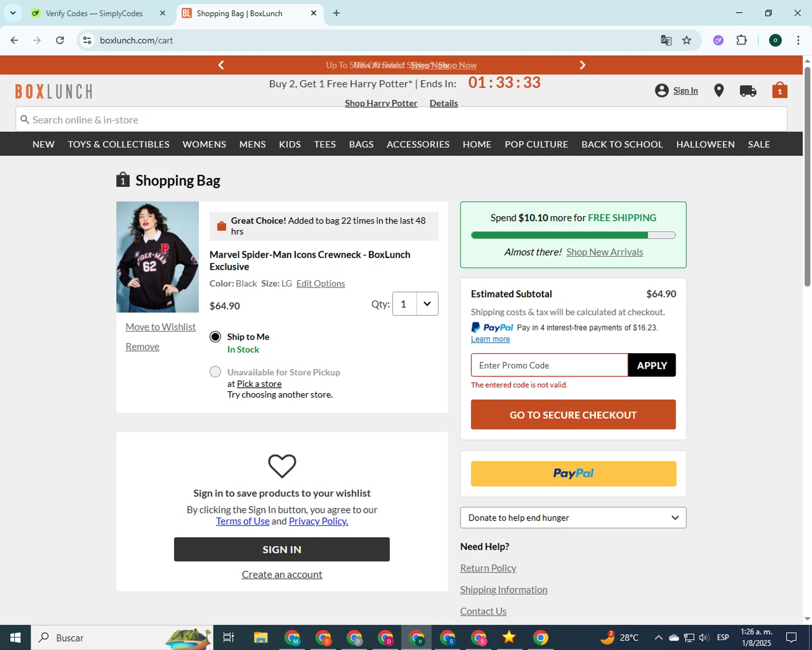812x650 pixels.
Task: Open the tab search dropdown arrow
Action: click(x=12, y=13)
